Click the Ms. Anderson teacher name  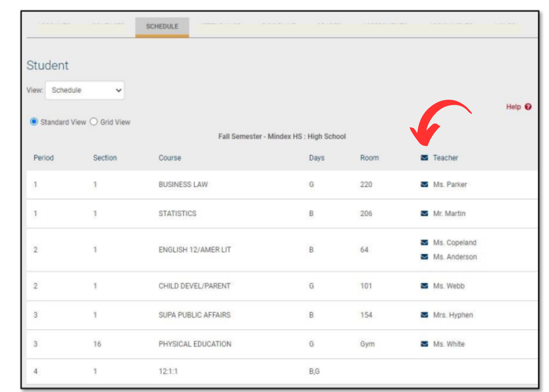(x=455, y=257)
